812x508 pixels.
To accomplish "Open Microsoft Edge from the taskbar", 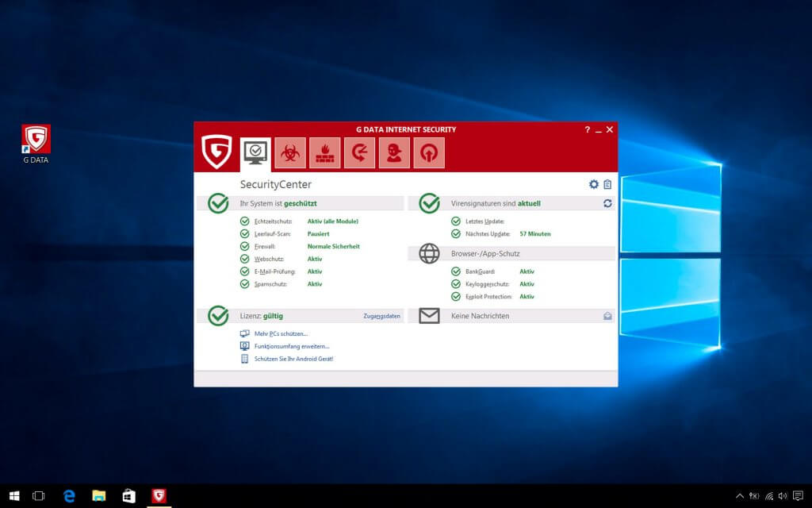I will pos(69,496).
